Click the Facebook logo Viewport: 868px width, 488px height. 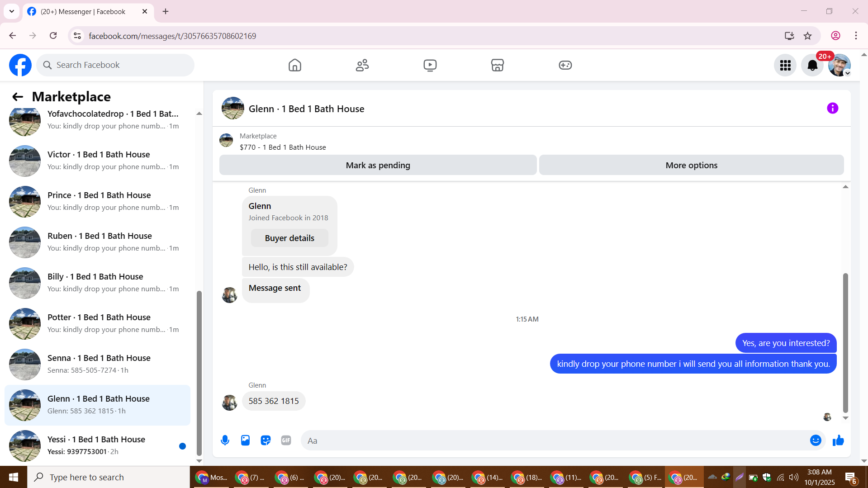tap(20, 65)
